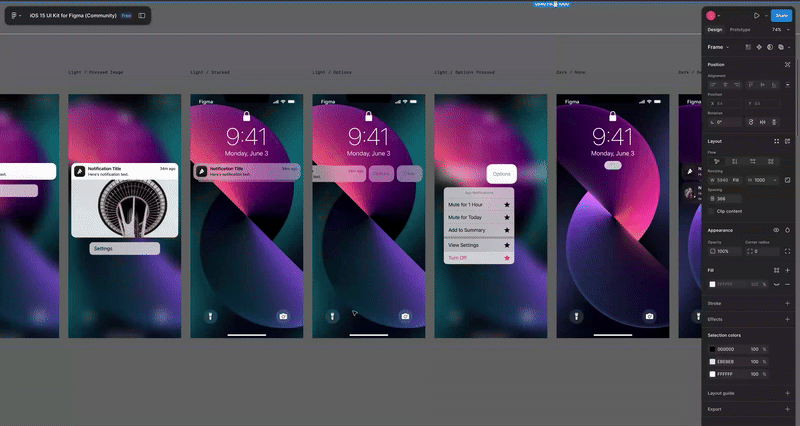800x426 pixels.
Task: Click the flip vertical icon
Action: [774, 122]
